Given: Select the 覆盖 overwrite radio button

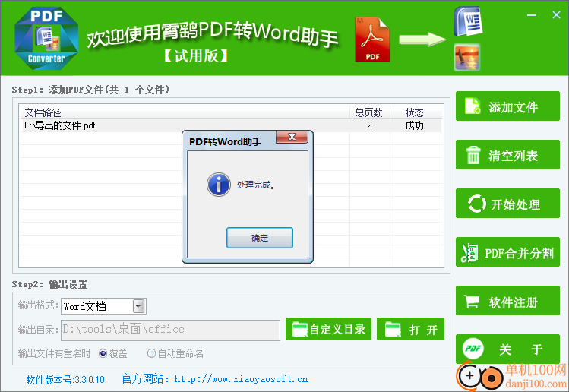Looking at the screenshot, I should coord(103,353).
